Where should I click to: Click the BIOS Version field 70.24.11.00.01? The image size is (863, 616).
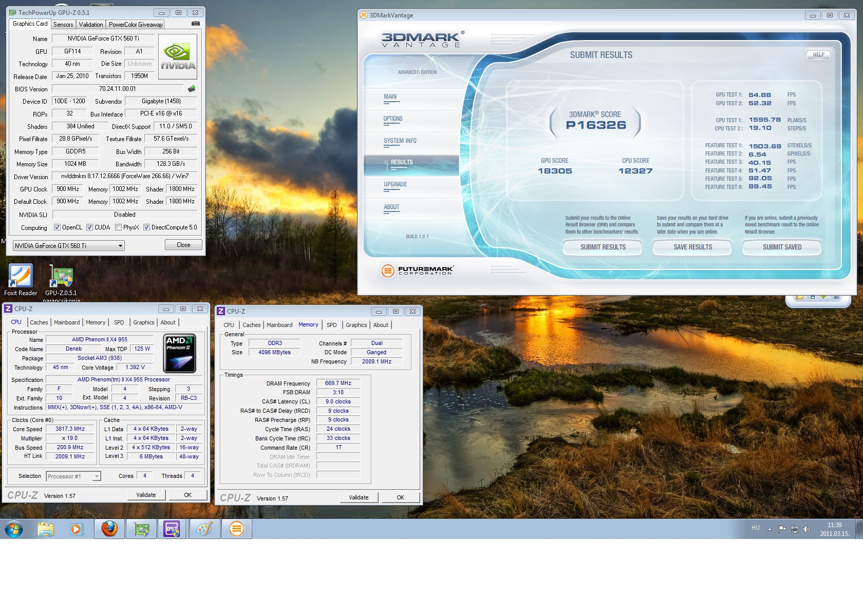click(x=118, y=89)
